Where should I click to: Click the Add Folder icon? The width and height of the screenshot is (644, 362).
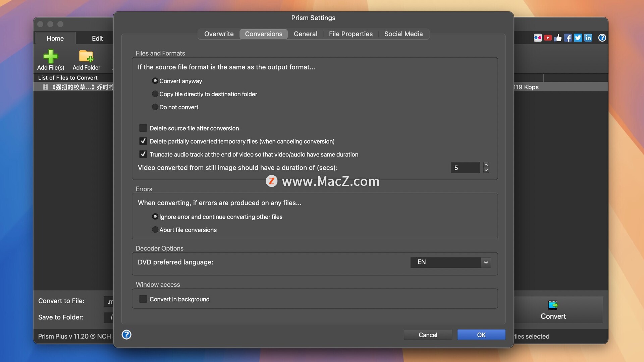pos(86,56)
